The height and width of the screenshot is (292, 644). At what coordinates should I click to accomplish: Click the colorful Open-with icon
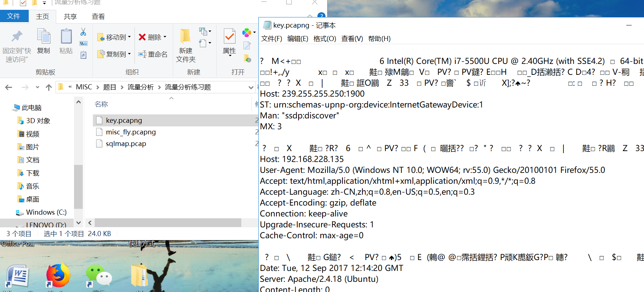point(247,32)
